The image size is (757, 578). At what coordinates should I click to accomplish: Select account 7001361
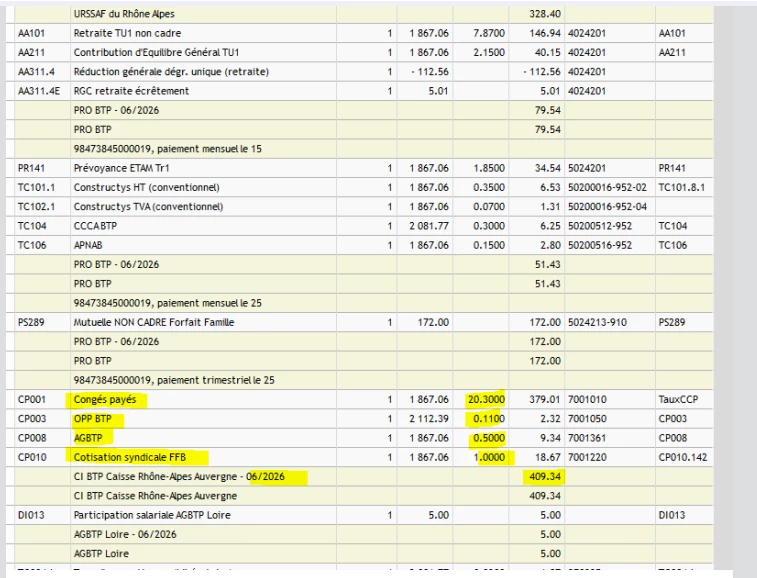(587, 438)
